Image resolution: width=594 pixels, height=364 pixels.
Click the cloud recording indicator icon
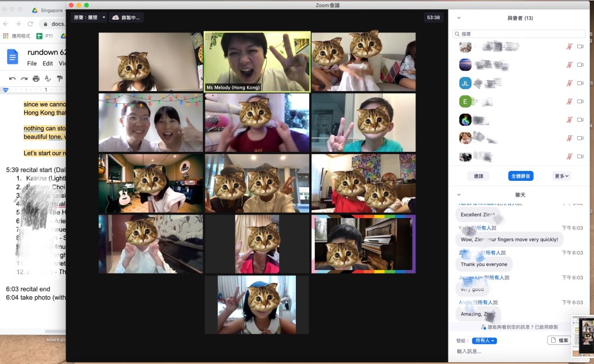click(x=115, y=17)
